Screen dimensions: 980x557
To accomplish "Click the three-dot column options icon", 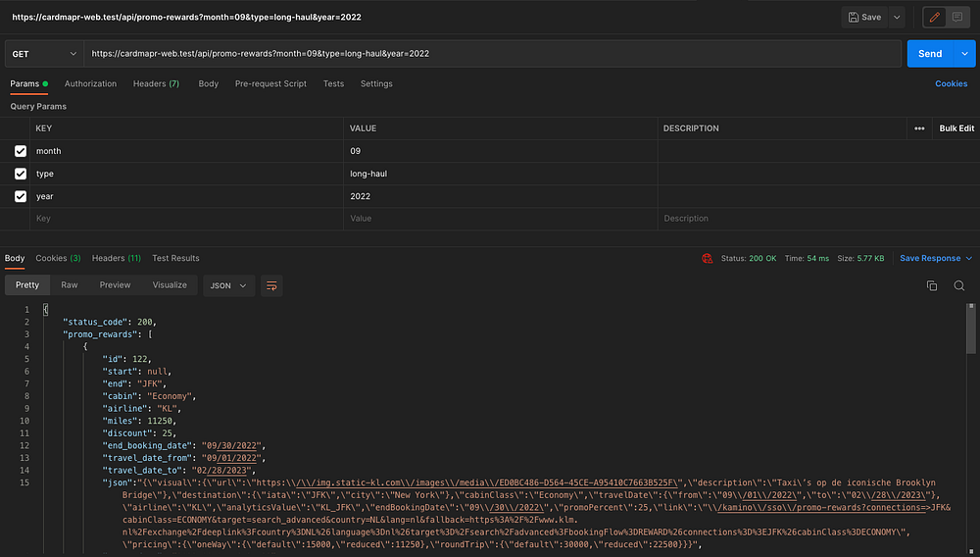I will 919,128.
